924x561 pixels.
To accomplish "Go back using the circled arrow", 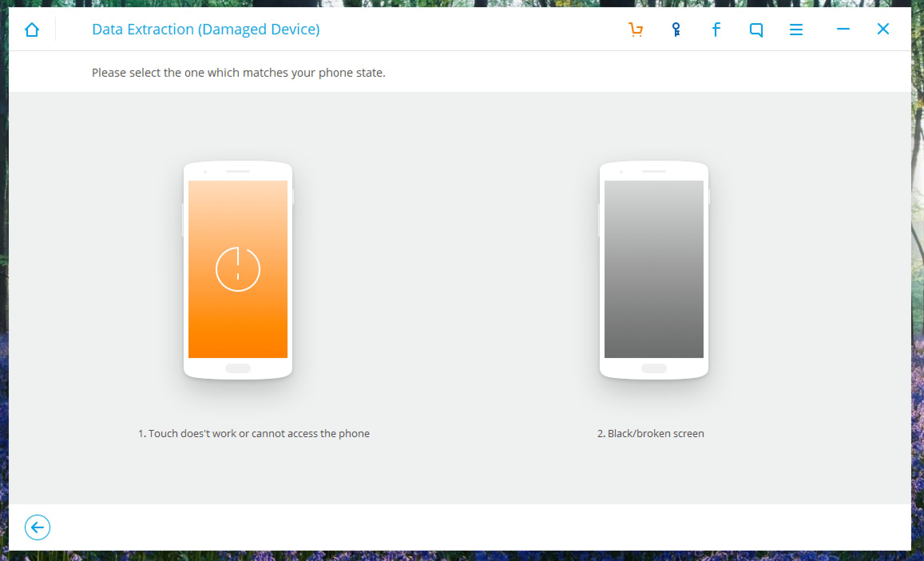I will (x=38, y=527).
